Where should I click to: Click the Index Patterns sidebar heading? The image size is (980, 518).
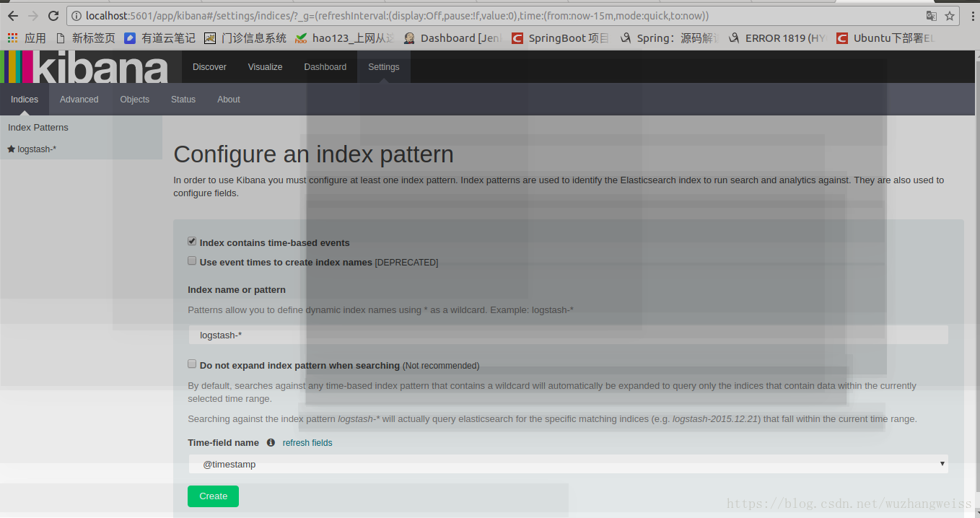point(38,127)
